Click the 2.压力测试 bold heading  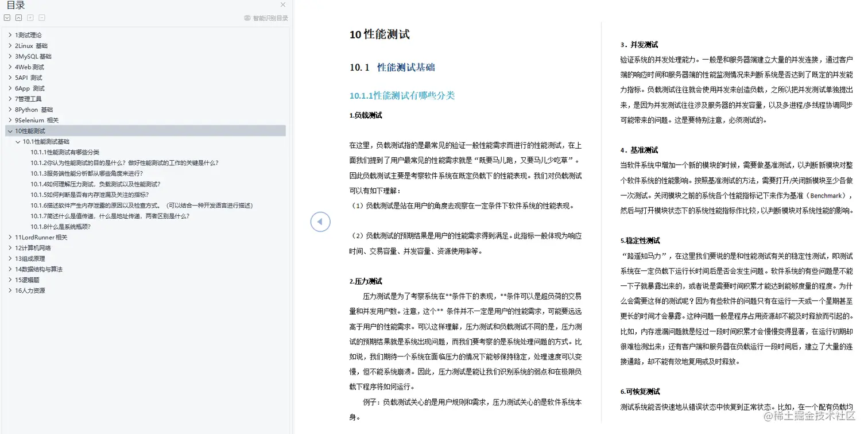[x=366, y=281]
